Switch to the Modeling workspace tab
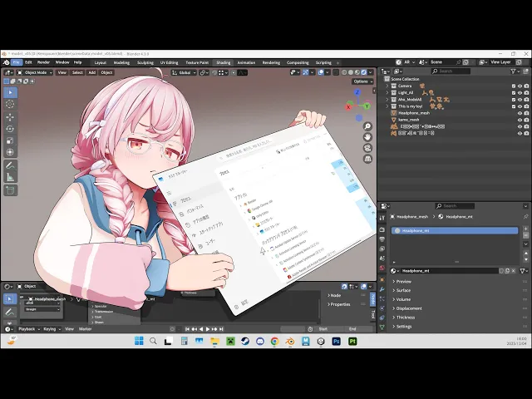The image size is (532, 399). 121,63
